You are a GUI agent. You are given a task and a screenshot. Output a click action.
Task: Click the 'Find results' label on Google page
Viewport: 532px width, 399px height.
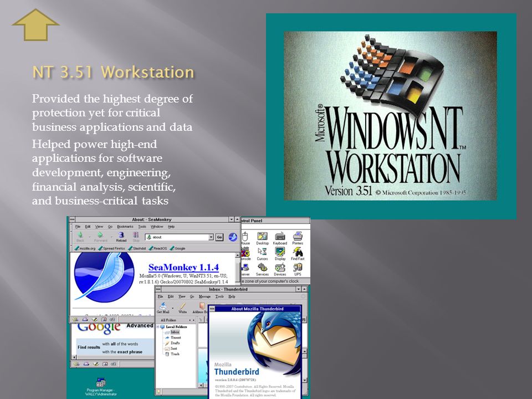[x=89, y=347]
